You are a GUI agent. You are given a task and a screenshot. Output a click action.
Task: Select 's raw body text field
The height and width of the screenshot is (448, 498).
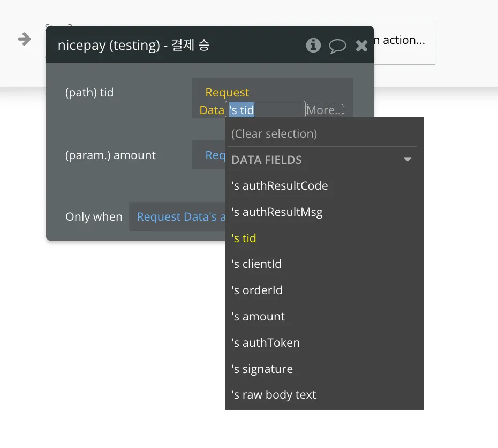274,395
